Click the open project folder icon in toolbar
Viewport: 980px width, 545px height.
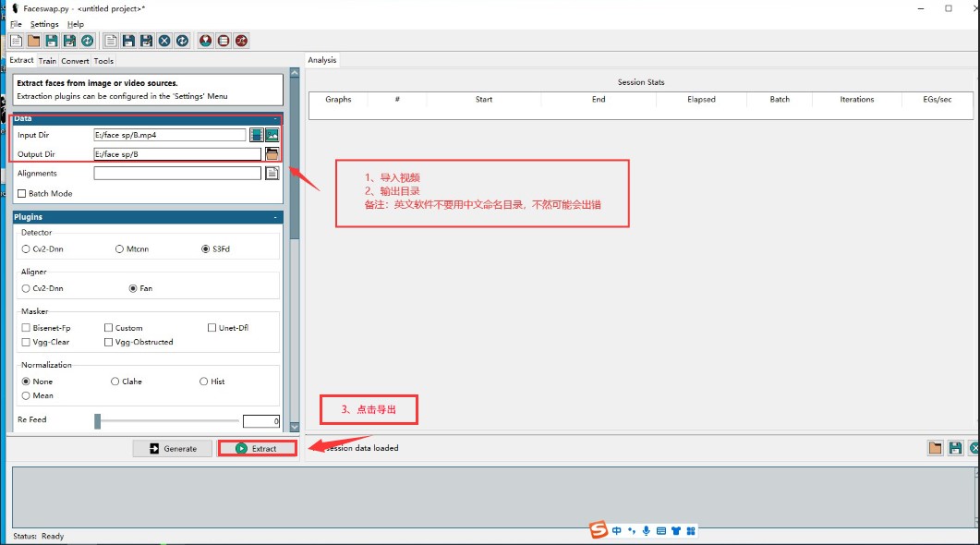(x=33, y=41)
